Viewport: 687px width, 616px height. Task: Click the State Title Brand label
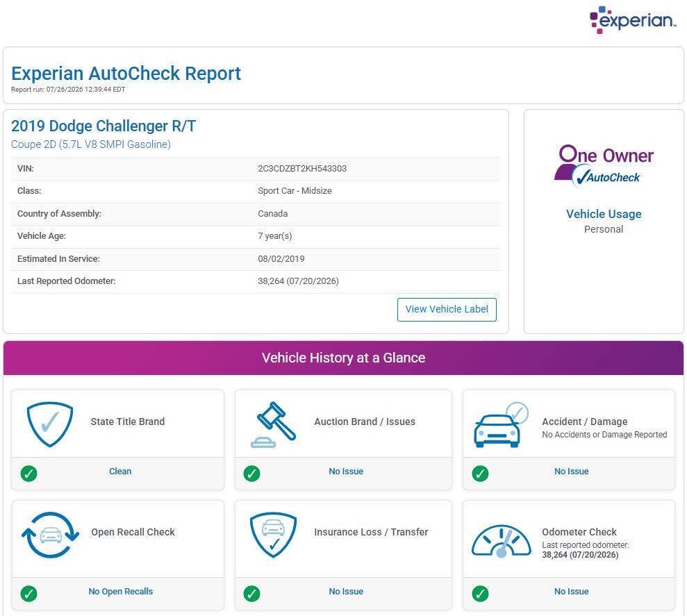128,422
